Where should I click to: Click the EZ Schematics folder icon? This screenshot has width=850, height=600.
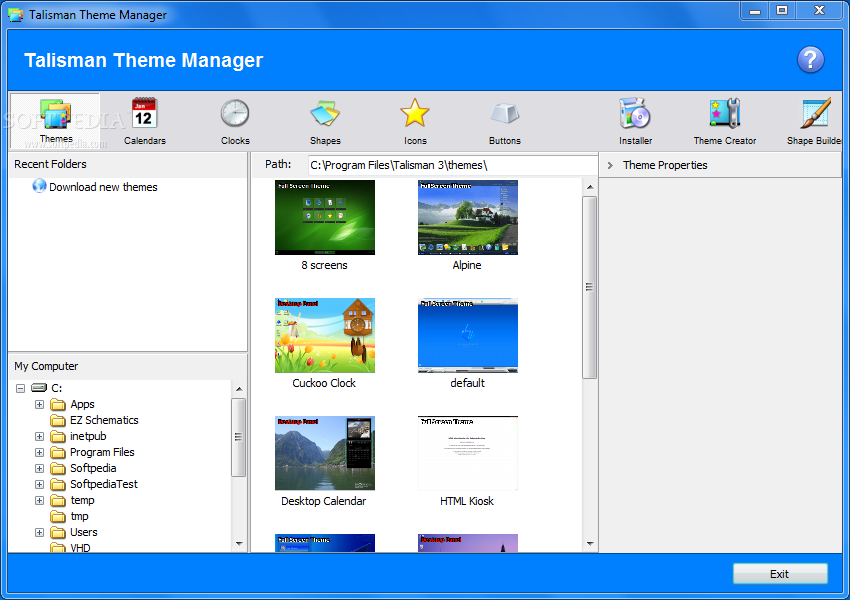tap(58, 421)
